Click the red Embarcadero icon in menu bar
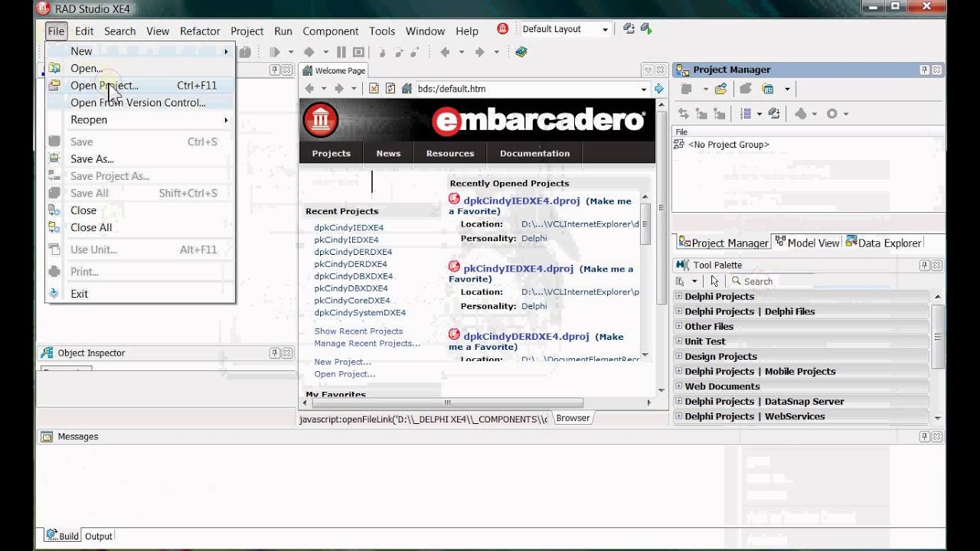Screen dimensions: 980x551 point(502,29)
